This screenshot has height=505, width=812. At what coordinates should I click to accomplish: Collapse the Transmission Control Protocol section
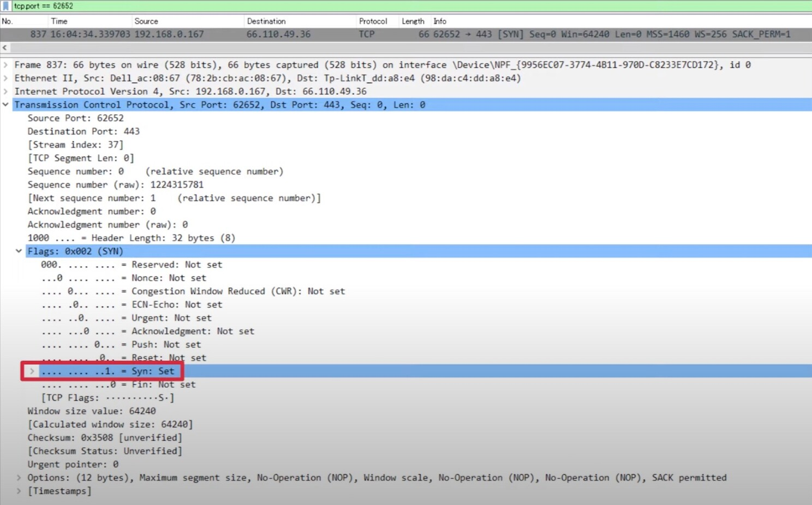pyautogui.click(x=5, y=105)
